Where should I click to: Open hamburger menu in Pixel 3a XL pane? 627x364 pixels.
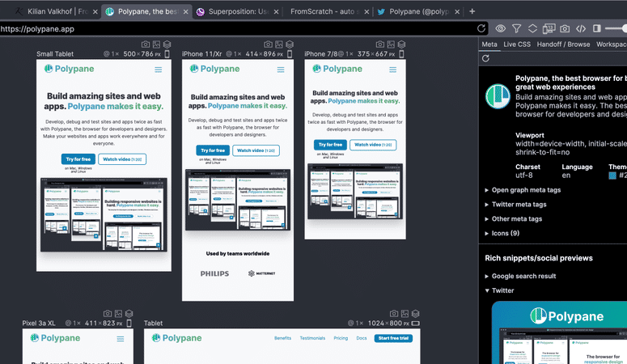(x=121, y=339)
